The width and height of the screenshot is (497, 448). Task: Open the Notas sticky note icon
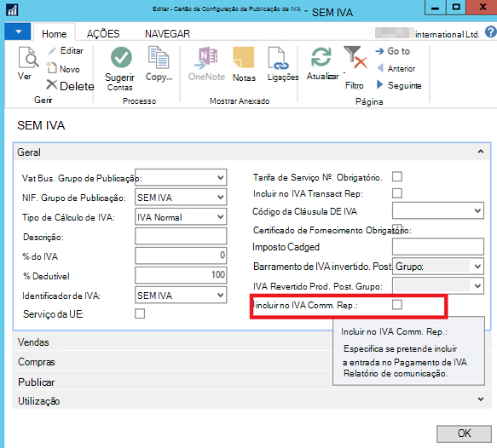coord(244,58)
